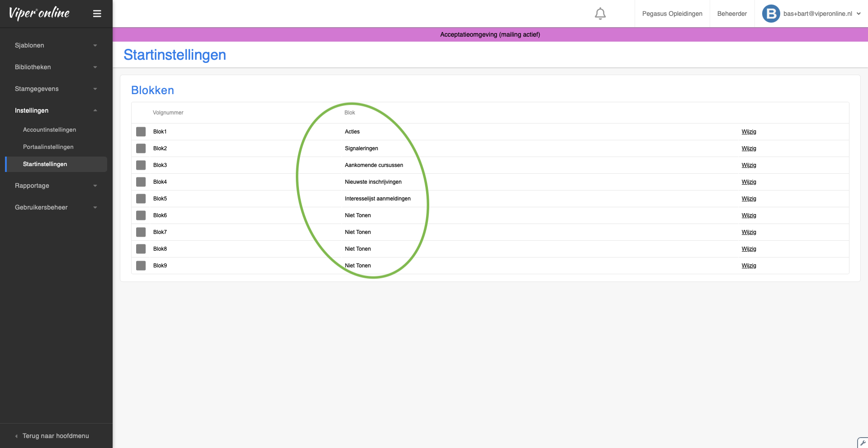Open the notifications bell
The height and width of the screenshot is (448, 868).
[600, 14]
